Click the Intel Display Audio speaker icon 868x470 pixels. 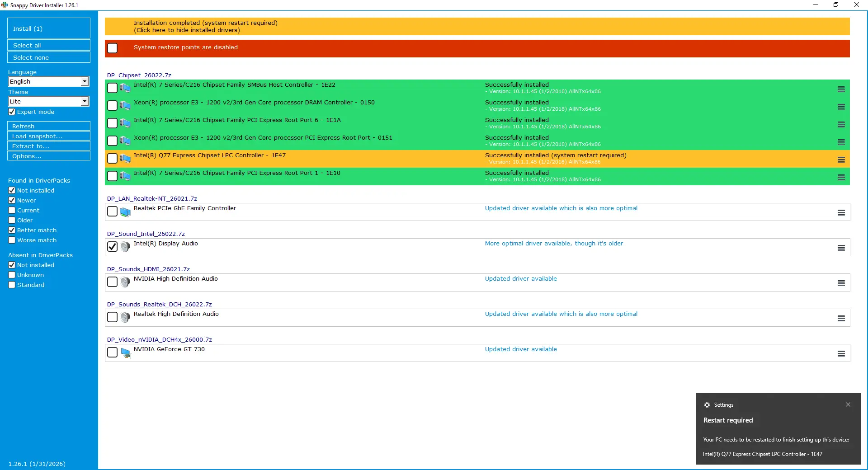click(x=125, y=247)
